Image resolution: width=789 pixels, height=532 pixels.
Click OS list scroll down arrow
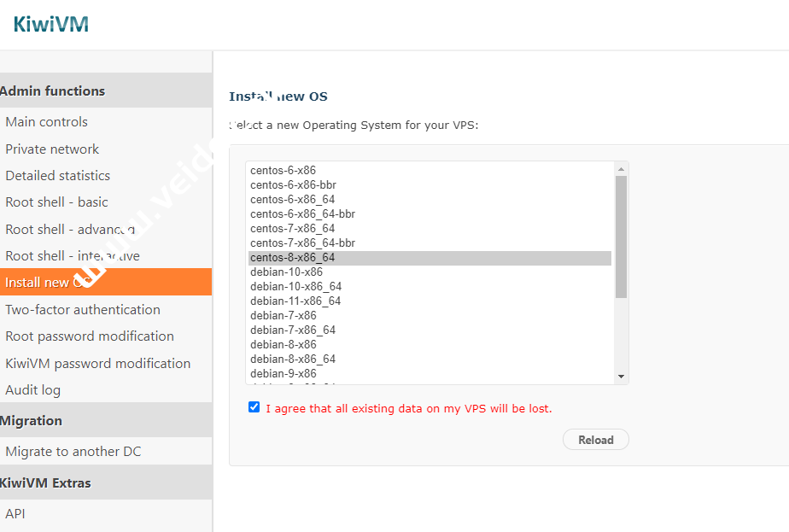point(621,377)
